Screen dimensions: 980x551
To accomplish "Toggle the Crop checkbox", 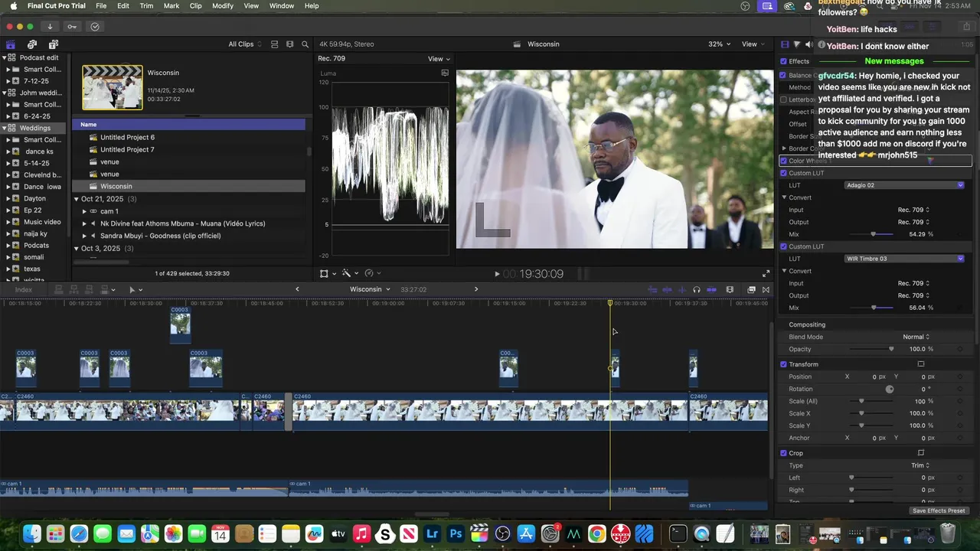I will pyautogui.click(x=783, y=453).
